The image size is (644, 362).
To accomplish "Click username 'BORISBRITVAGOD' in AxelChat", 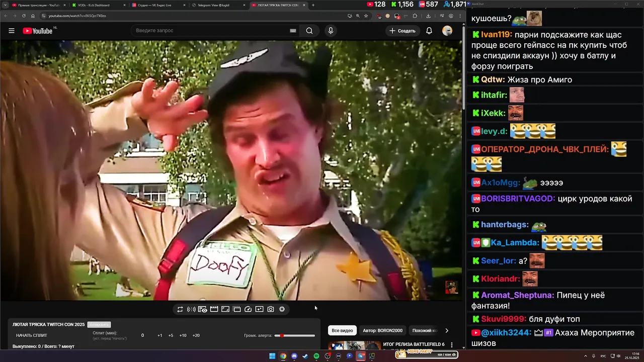I will click(x=518, y=199).
